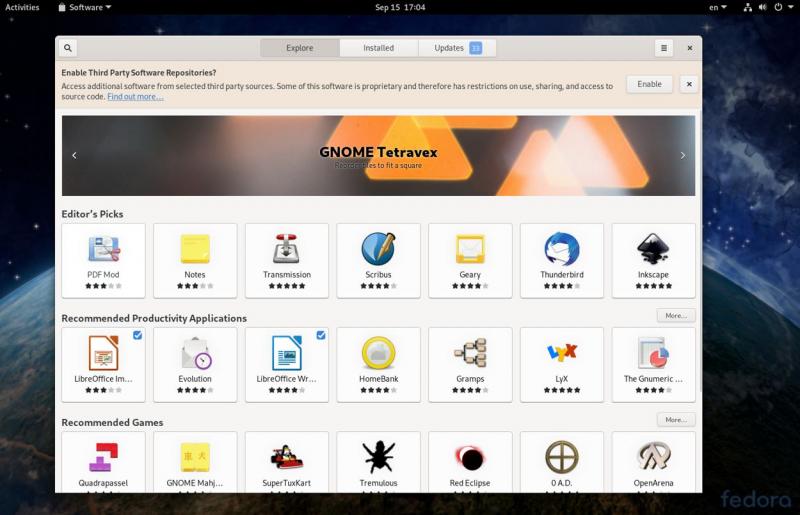The width and height of the screenshot is (800, 515).
Task: Switch to the Updates tab
Action: (x=457, y=48)
